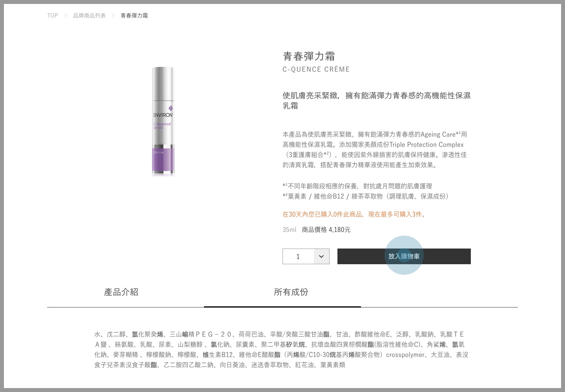The height and width of the screenshot is (392, 565).
Task: Click the 青春彈力霜 product title heading
Action: click(309, 56)
